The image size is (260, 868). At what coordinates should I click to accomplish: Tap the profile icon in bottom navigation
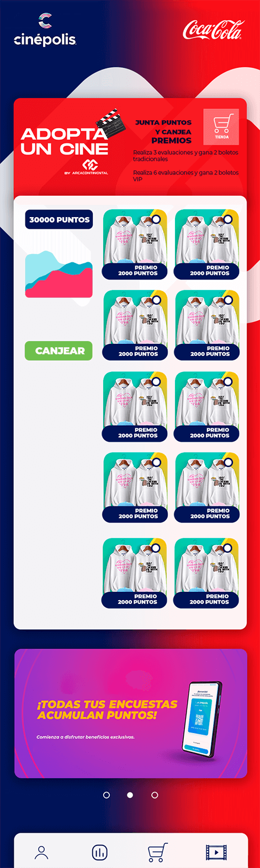tap(41, 853)
